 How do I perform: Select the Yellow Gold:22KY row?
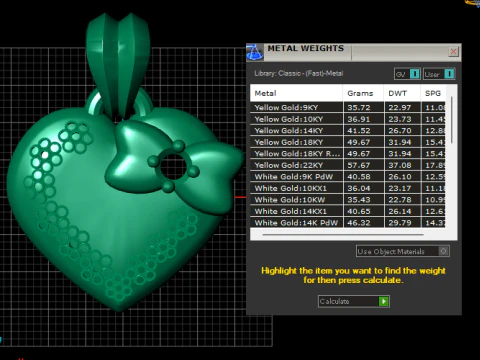348,165
